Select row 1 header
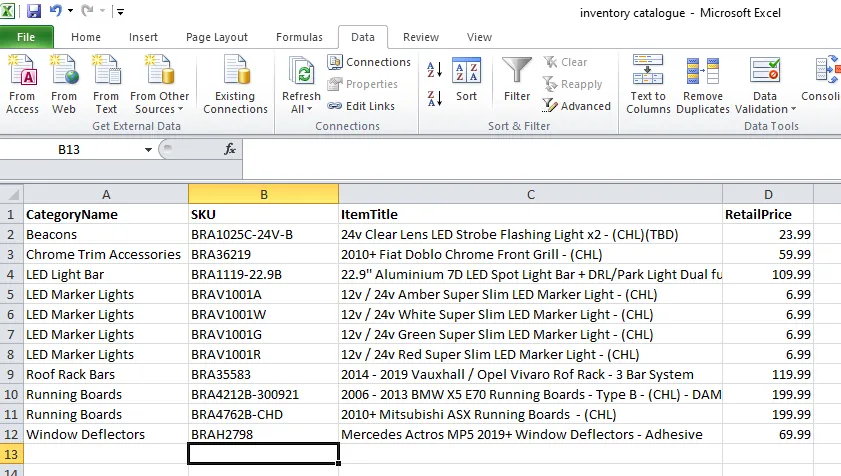This screenshot has width=841, height=476. (11, 215)
